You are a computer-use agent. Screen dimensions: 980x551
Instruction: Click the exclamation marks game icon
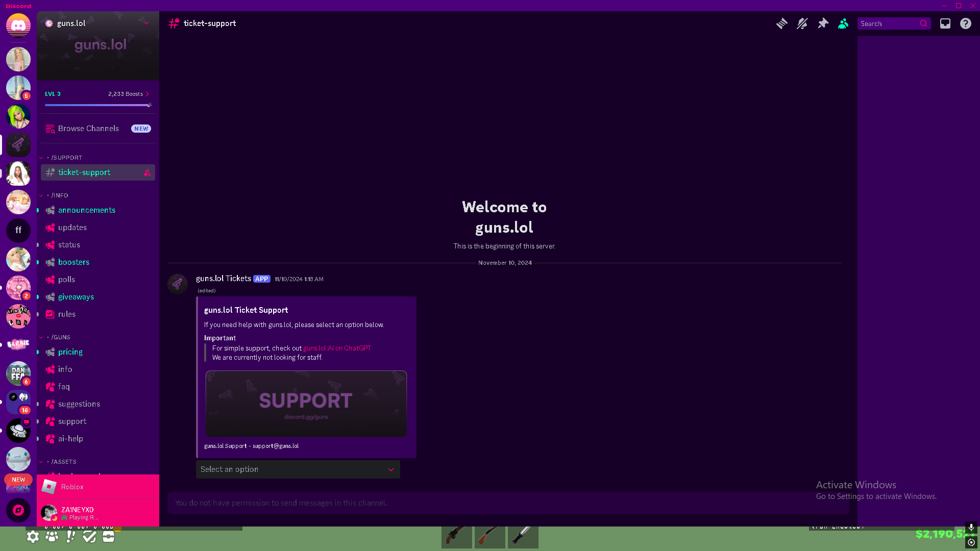point(70,537)
